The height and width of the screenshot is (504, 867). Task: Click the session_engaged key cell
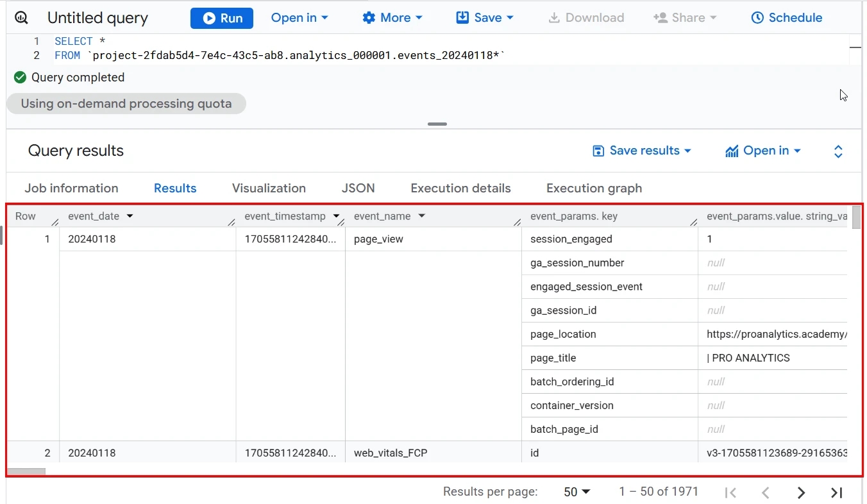[610, 239]
